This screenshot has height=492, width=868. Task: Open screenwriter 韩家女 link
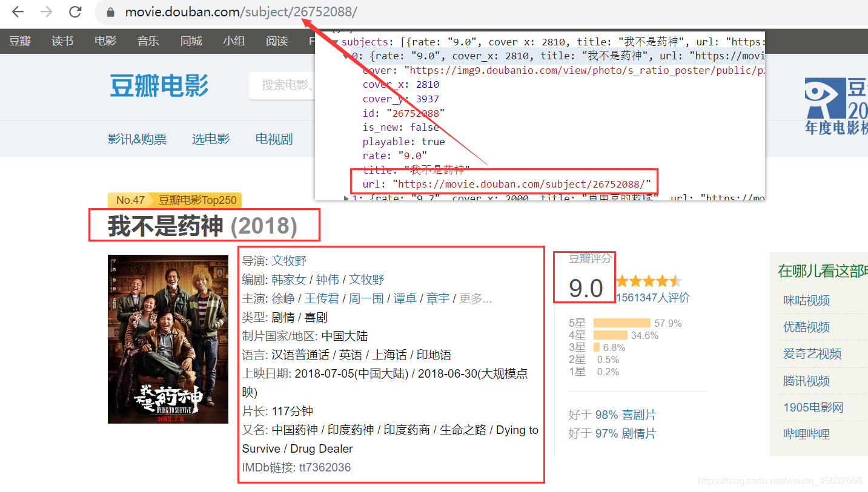pyautogui.click(x=289, y=280)
